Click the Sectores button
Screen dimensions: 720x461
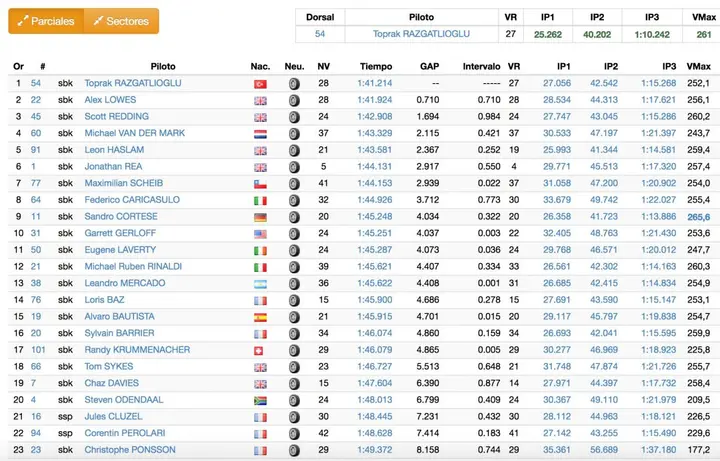(121, 21)
